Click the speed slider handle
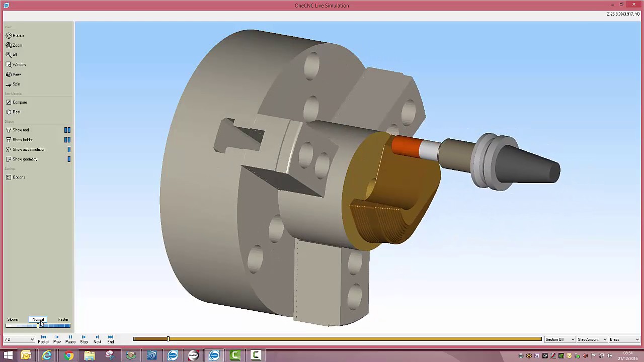The image size is (644, 362). click(x=38, y=326)
